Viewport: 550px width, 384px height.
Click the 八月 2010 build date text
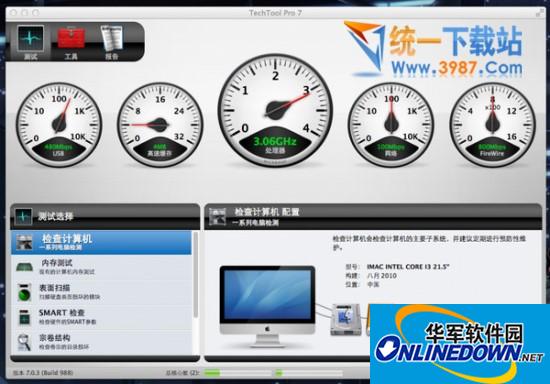tap(382, 276)
